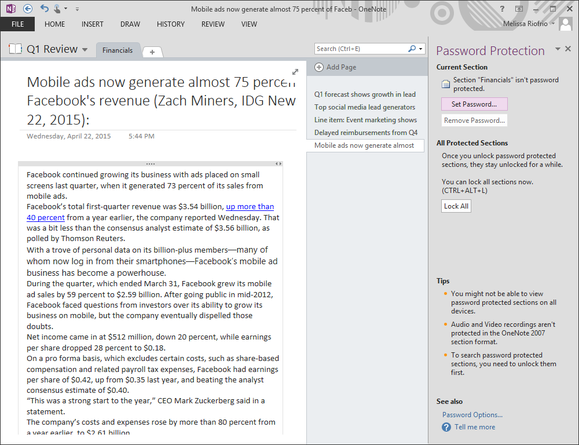The width and height of the screenshot is (579, 445).
Task: Click the user profile picture icon
Action: (565, 24)
